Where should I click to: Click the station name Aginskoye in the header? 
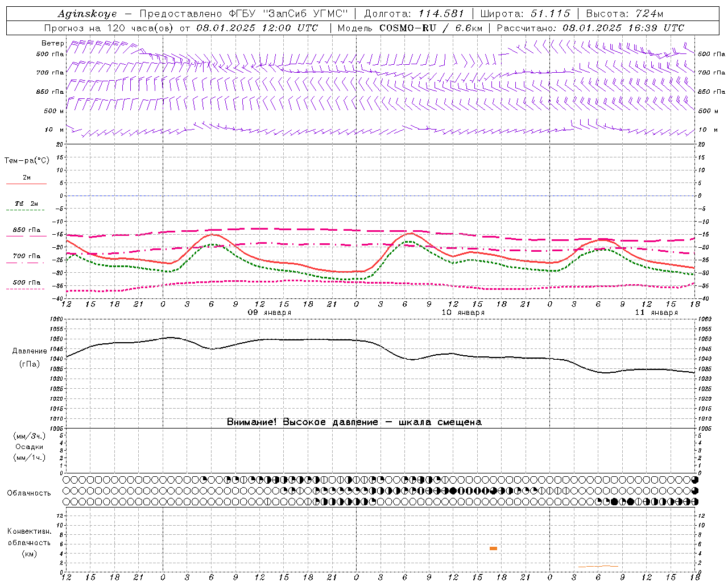click(87, 14)
